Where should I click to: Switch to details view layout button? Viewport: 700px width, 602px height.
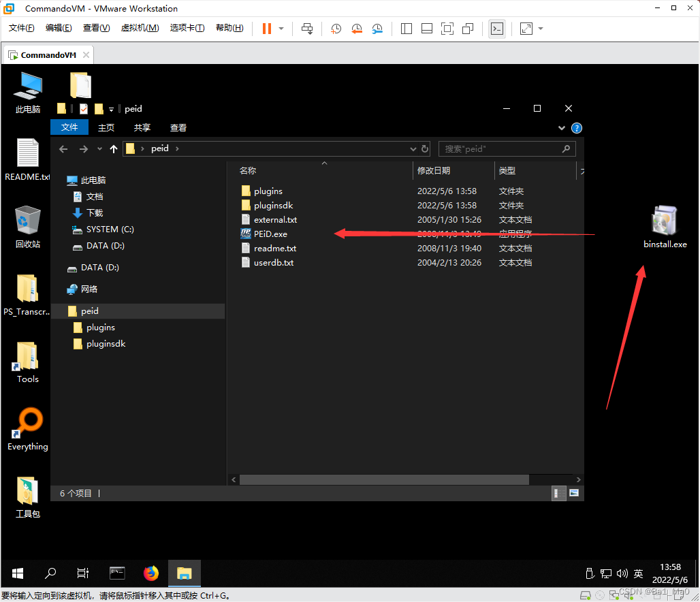pyautogui.click(x=558, y=493)
